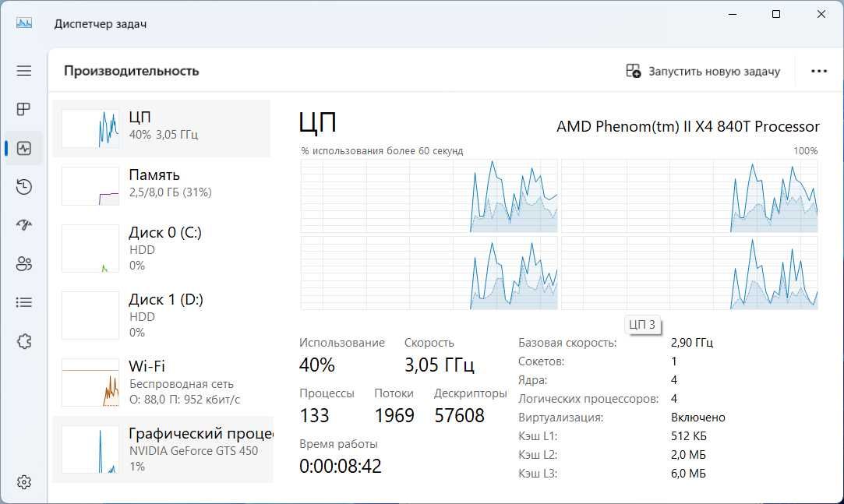The height and width of the screenshot is (504, 844).
Task: Click the Task Manager app icon
Action: point(23,23)
